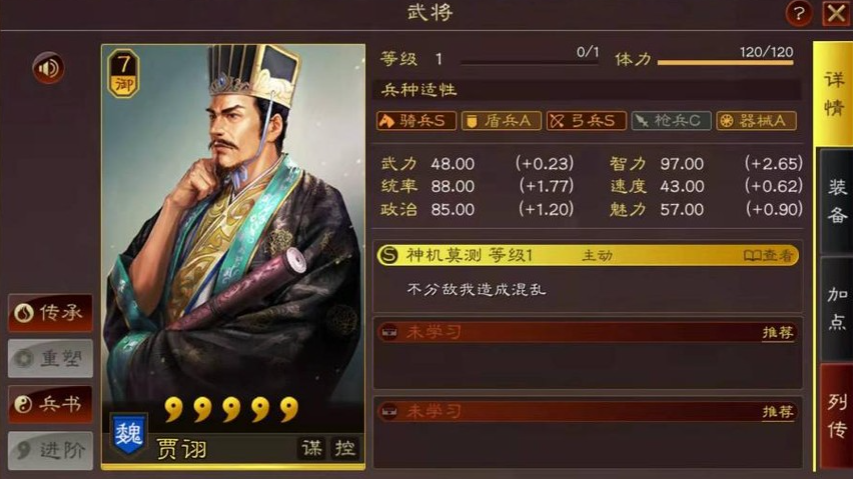Open the help question mark icon
The width and height of the screenshot is (853, 479).
pos(798,13)
